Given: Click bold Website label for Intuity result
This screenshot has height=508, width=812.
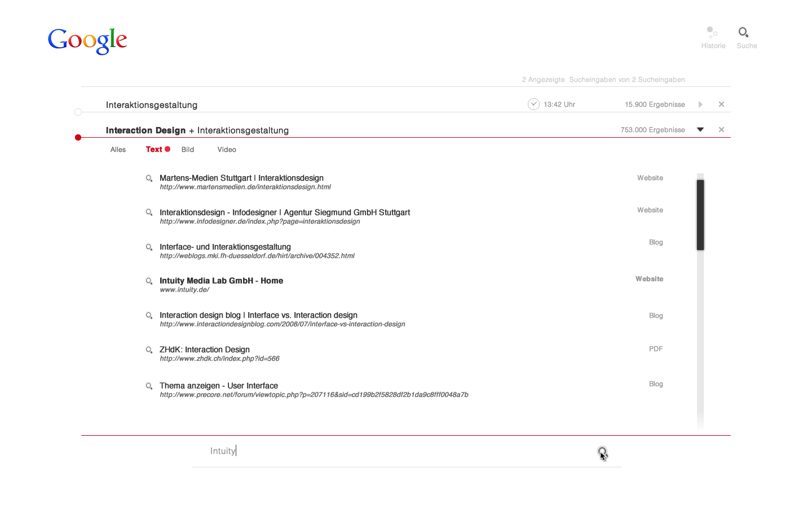Looking at the screenshot, I should point(650,279).
